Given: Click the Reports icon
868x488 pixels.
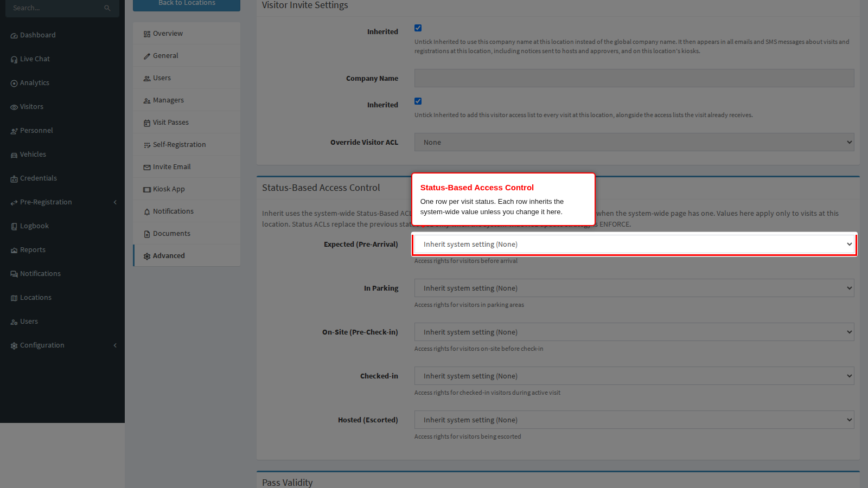Looking at the screenshot, I should coord(14,251).
